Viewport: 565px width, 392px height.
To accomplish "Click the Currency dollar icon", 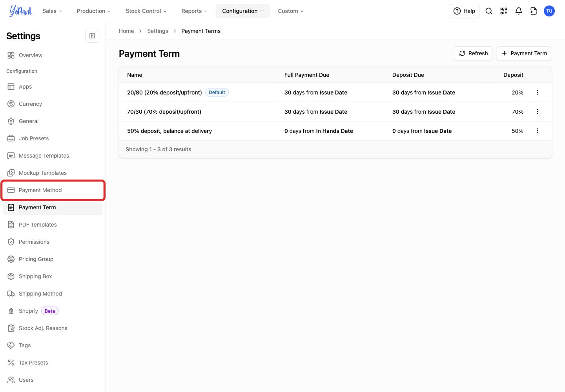I will (11, 104).
